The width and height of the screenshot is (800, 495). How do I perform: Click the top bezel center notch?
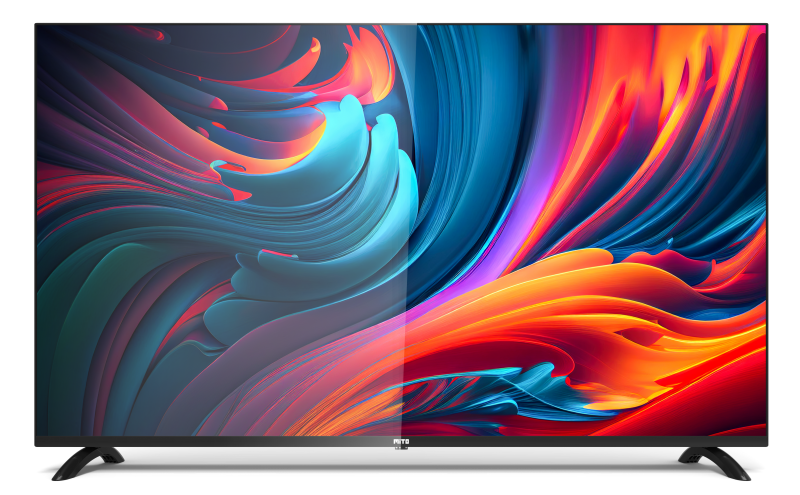400,22
